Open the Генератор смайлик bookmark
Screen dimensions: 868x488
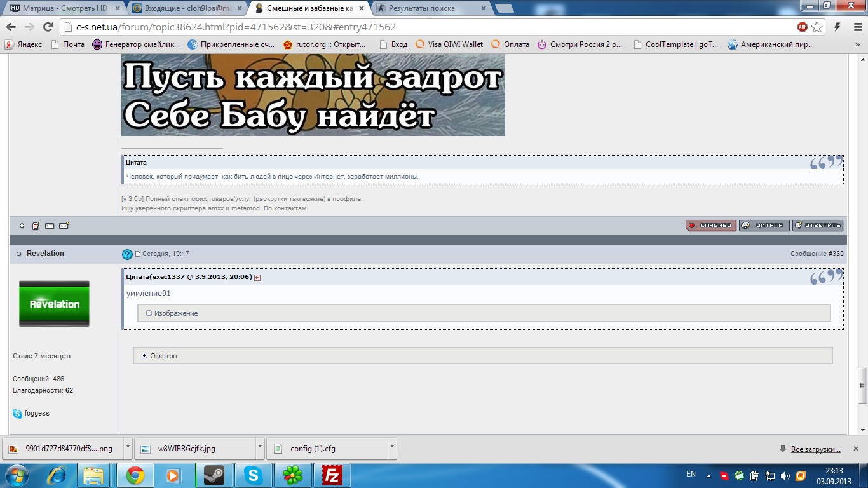[137, 44]
